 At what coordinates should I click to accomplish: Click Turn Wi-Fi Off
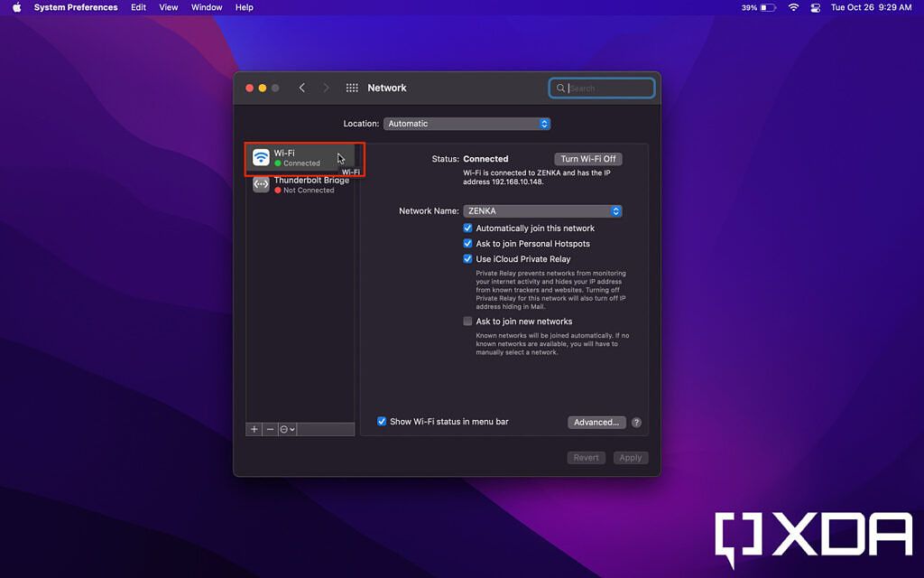pyautogui.click(x=587, y=158)
